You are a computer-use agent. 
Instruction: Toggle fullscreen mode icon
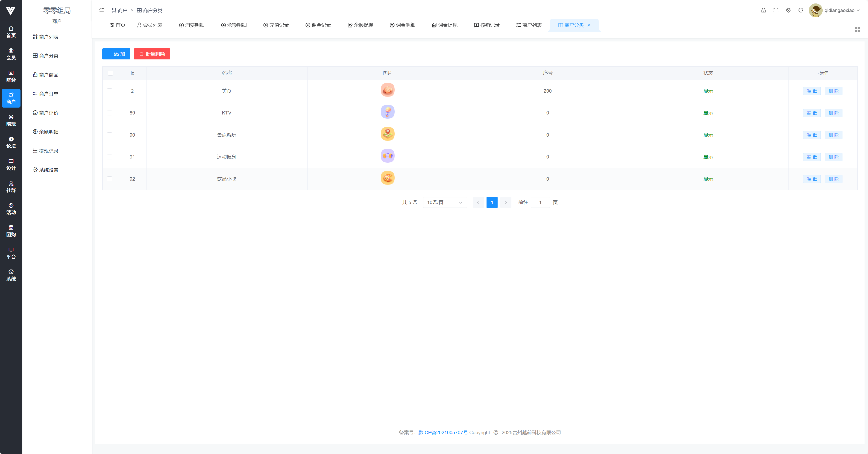(776, 10)
